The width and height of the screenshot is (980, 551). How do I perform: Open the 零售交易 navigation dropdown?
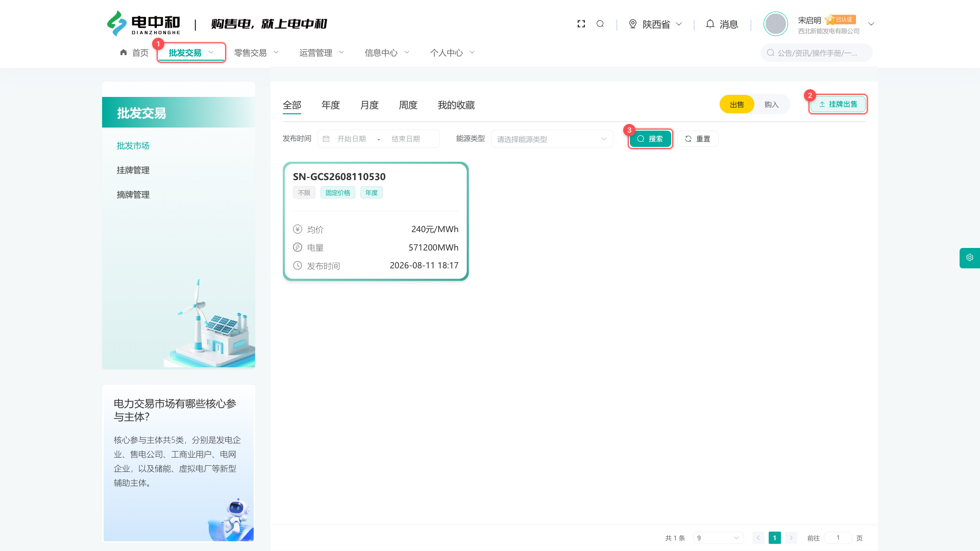(257, 53)
